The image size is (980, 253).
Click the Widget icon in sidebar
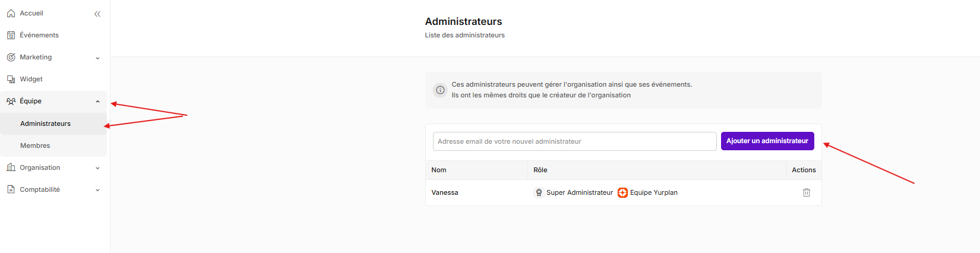coord(11,79)
